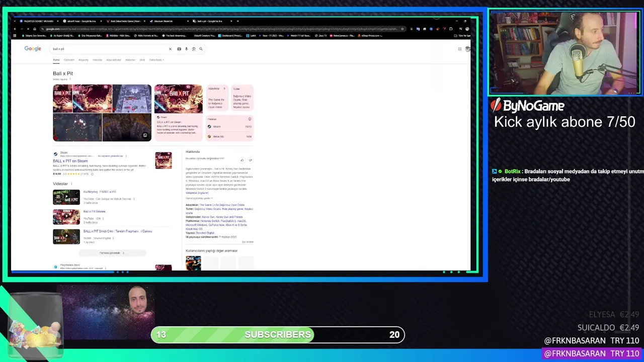The image size is (644, 362).
Task: Click Tümünü görüntüle under videos
Action: 112,253
